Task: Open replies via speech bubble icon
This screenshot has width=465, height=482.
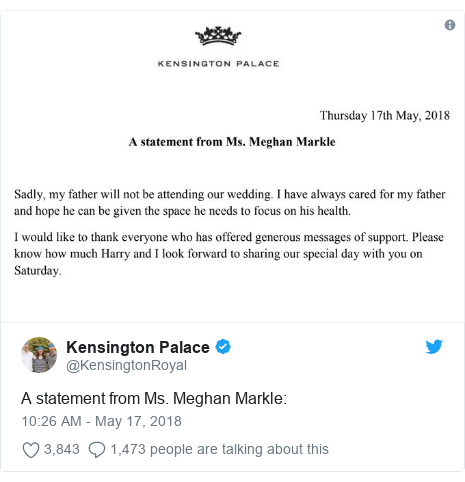Action: pyautogui.click(x=97, y=449)
